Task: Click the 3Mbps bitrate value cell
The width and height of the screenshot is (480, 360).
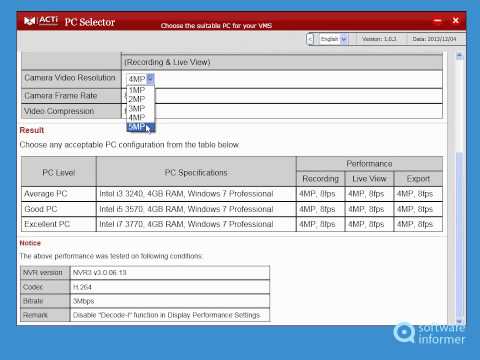Action: [170, 301]
